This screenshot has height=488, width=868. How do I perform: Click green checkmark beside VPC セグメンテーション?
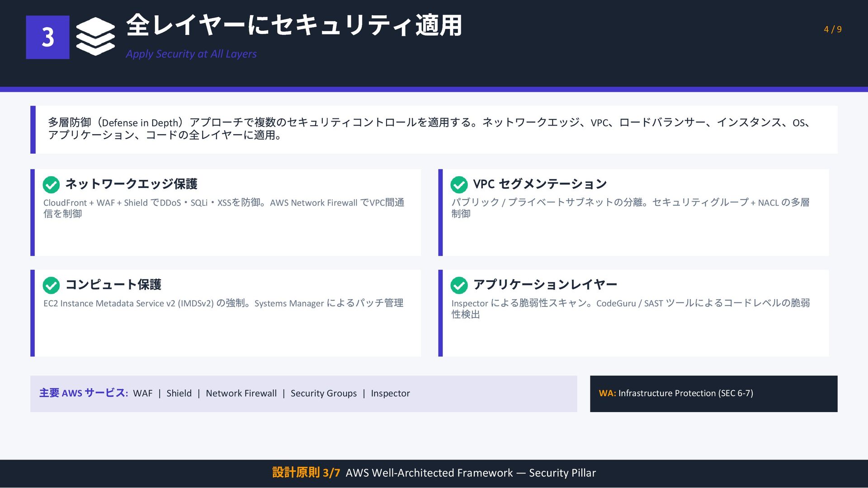pos(459,184)
